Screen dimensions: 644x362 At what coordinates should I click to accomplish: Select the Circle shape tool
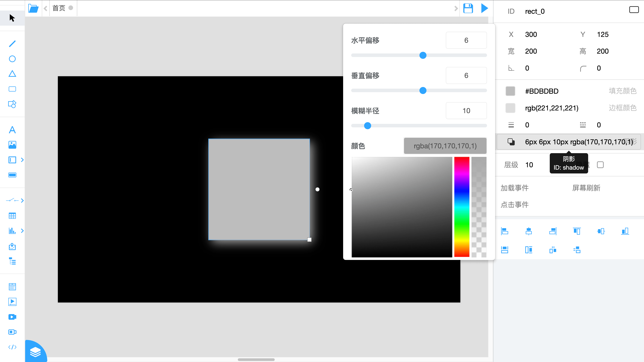(12, 59)
